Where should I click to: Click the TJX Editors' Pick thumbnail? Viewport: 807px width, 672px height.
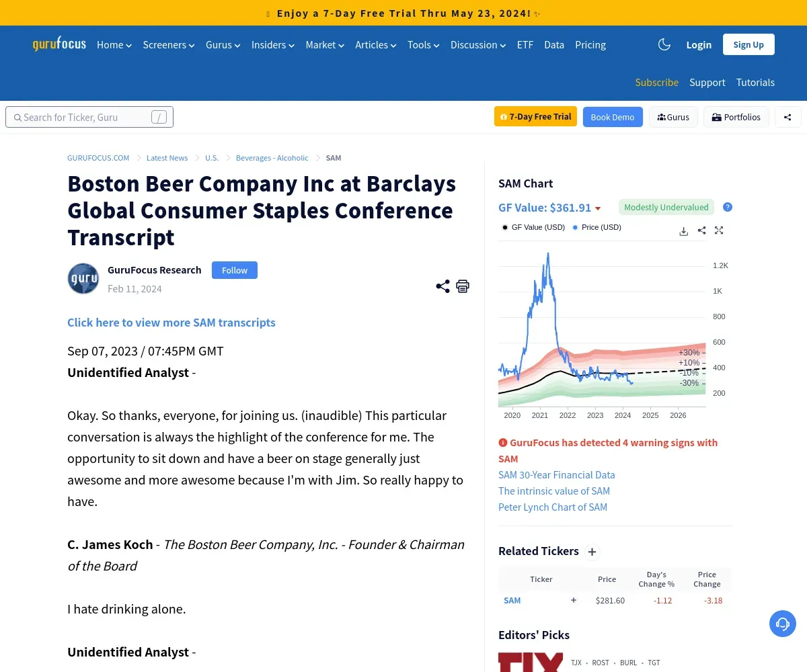tap(531, 662)
